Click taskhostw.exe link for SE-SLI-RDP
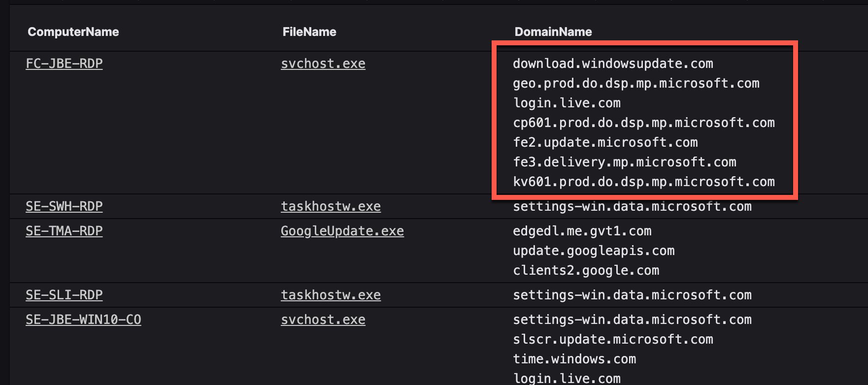 point(331,295)
